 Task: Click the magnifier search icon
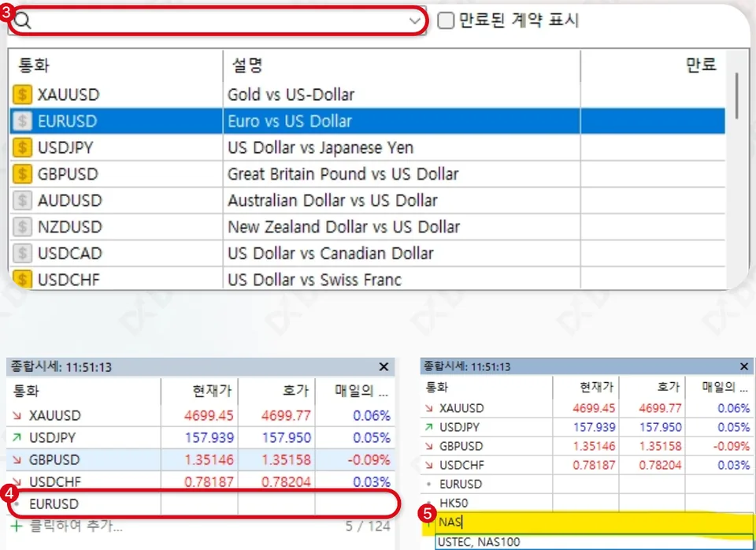[23, 20]
